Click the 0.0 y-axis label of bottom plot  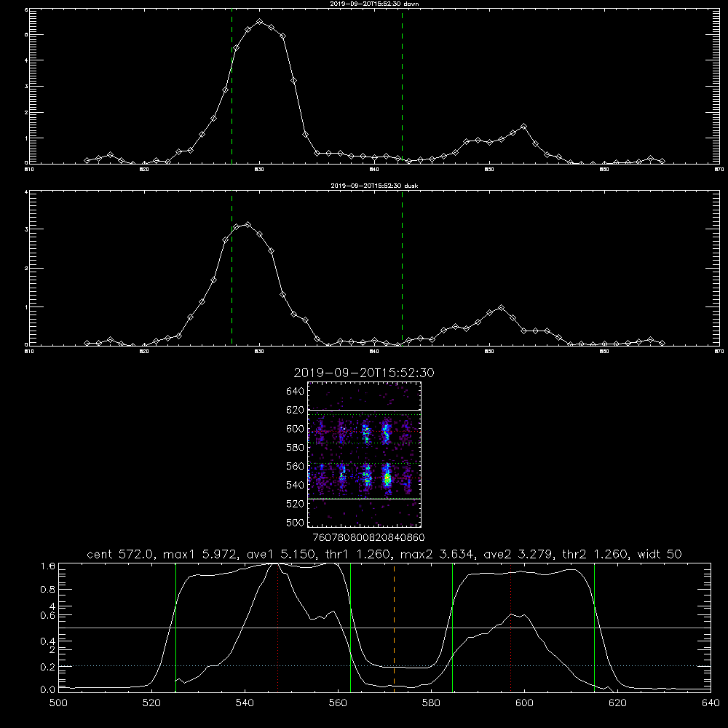(48, 690)
